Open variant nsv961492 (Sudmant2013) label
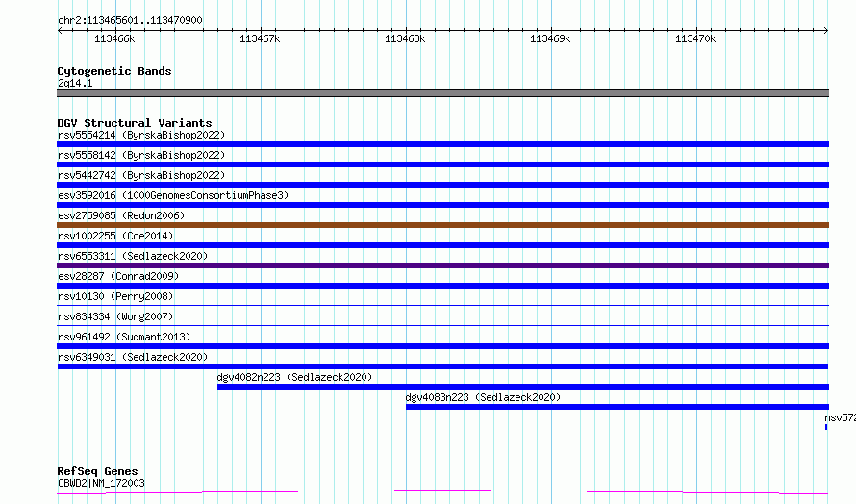This screenshot has height=504, width=856. [x=124, y=337]
